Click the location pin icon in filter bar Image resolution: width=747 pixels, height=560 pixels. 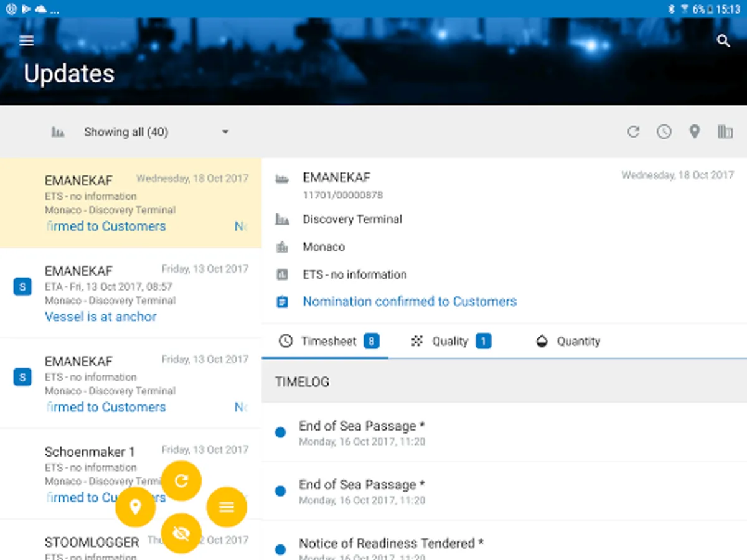point(695,132)
